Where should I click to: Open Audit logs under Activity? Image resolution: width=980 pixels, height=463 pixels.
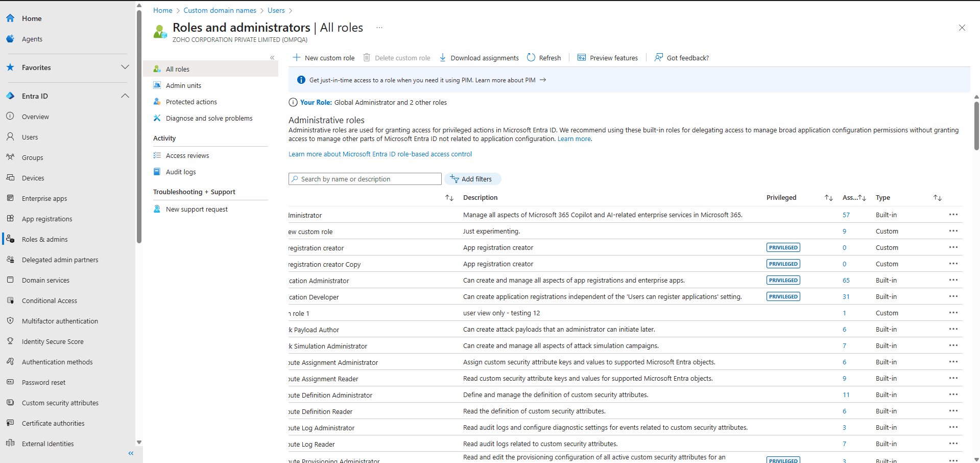(180, 171)
